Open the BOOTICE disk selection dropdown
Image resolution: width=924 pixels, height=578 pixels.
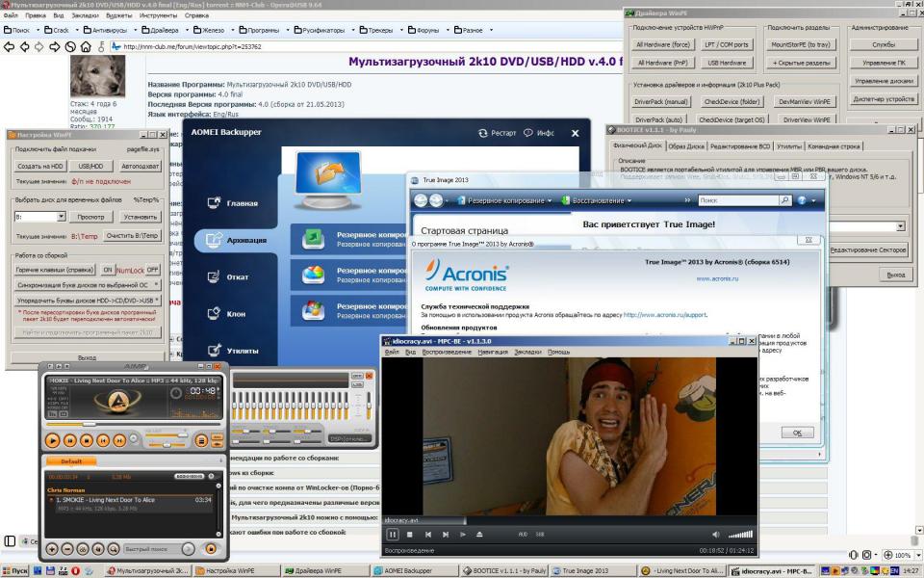coord(901,226)
